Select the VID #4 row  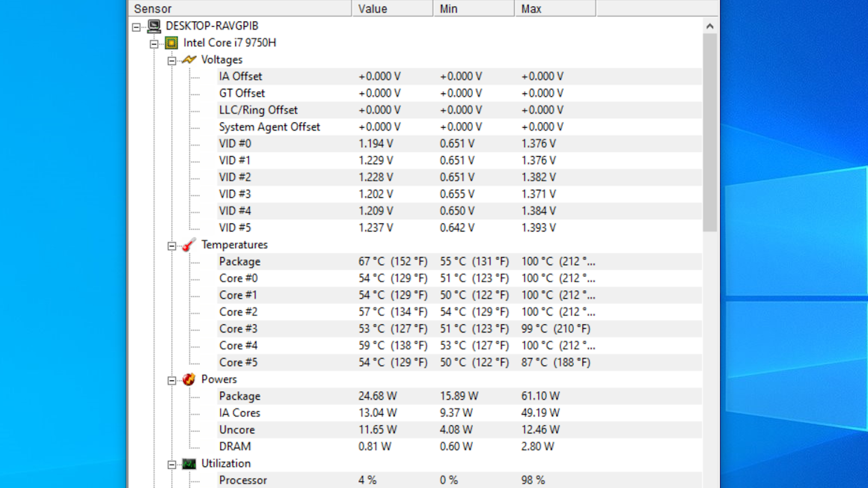tap(460, 211)
